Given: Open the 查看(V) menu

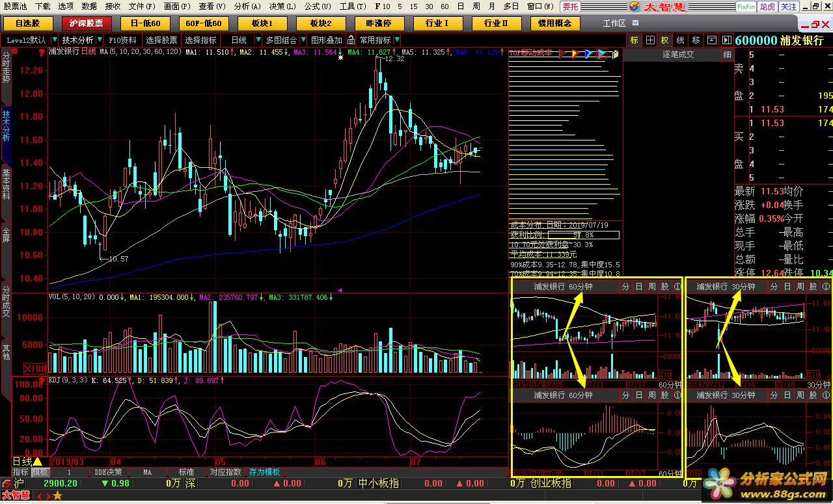Looking at the screenshot, I should 212,7.
